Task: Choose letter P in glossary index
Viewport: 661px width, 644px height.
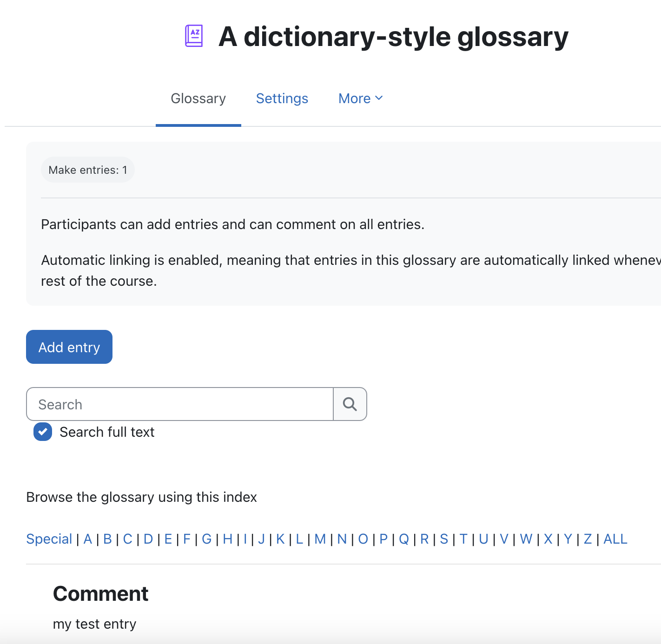Action: (x=383, y=539)
